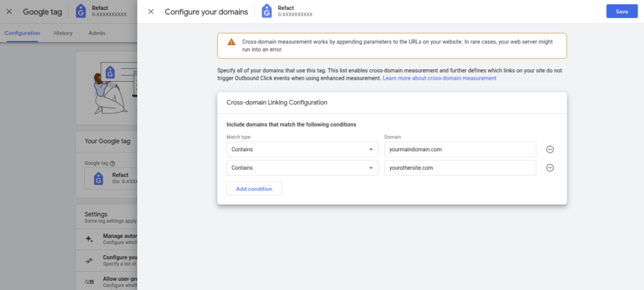Click the Refact name in panel header

pyautogui.click(x=286, y=8)
